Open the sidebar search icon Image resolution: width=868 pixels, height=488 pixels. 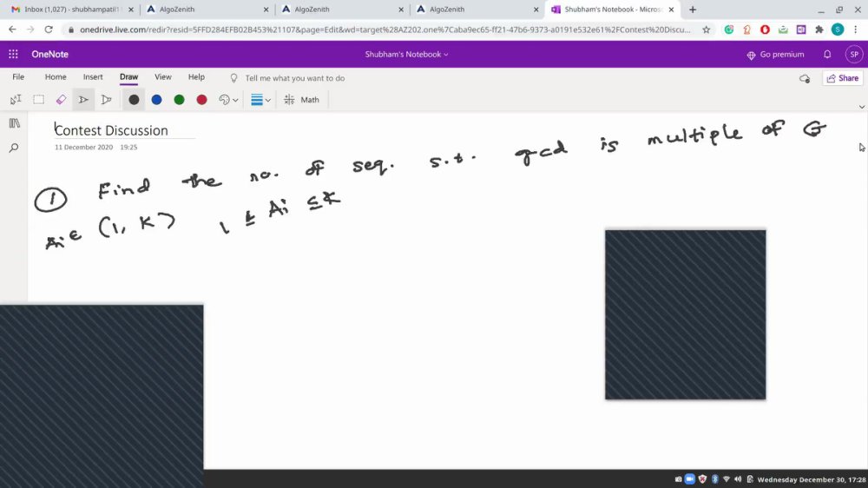15,148
